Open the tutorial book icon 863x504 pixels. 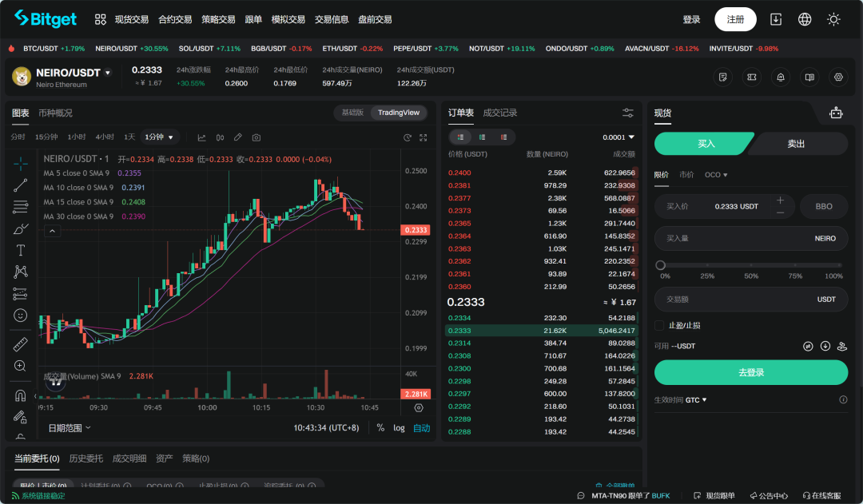coord(809,77)
